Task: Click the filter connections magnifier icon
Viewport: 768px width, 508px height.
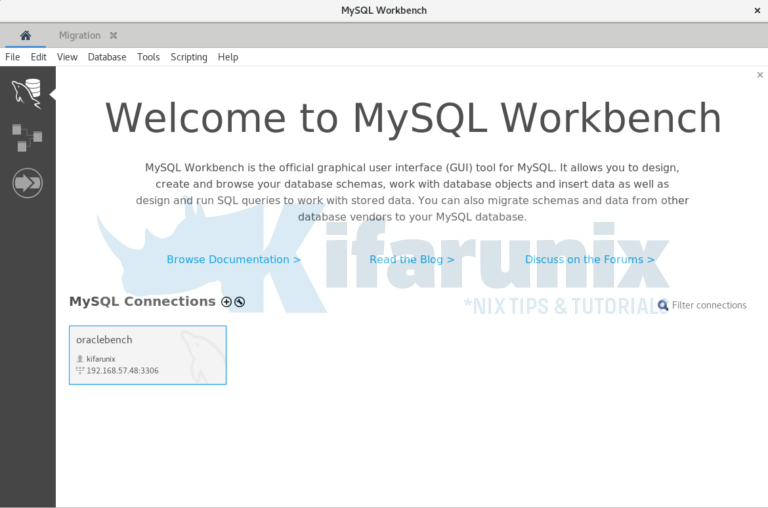Action: point(663,305)
